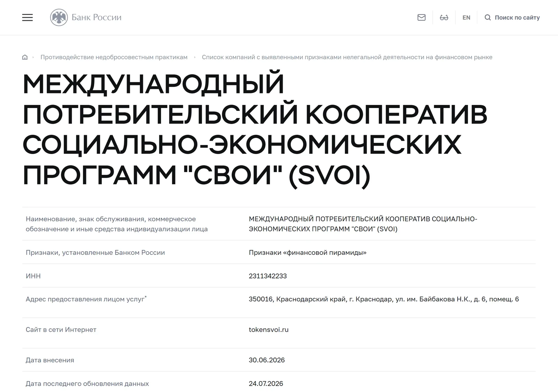Click the 'ИНН' row label
Viewport: 558px width, 392px height.
33,276
